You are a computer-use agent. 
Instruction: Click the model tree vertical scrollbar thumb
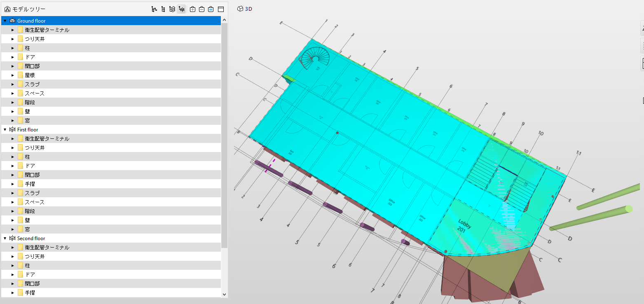tap(225, 136)
